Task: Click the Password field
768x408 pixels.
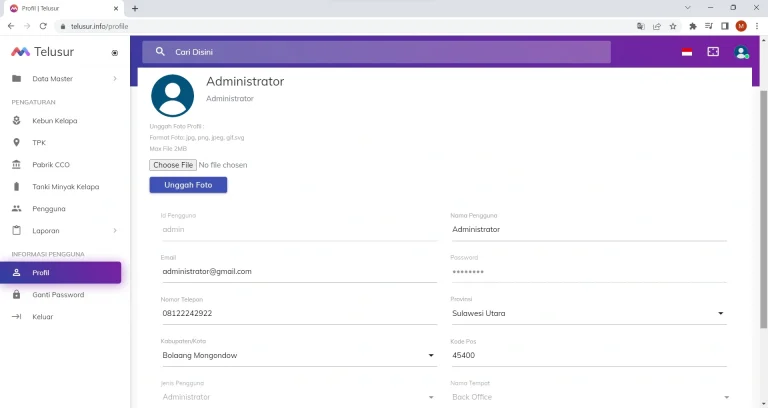Action: click(x=589, y=272)
